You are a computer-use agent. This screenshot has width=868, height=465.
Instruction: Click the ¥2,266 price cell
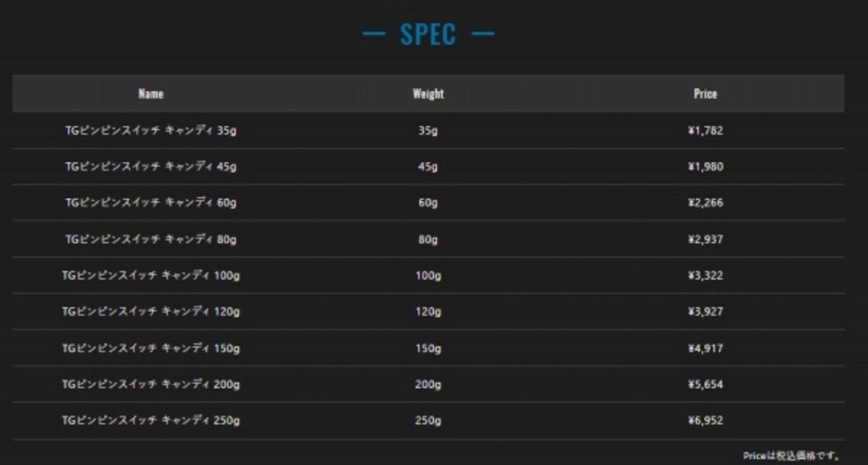point(705,202)
